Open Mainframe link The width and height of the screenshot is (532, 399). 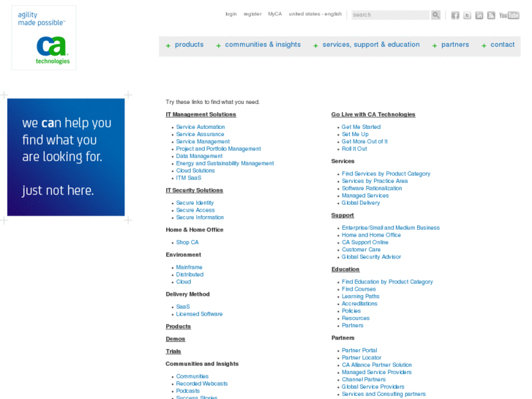(189, 267)
